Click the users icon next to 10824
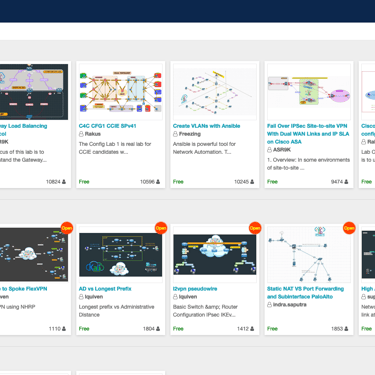Image resolution: width=375 pixels, height=375 pixels. coord(64,182)
